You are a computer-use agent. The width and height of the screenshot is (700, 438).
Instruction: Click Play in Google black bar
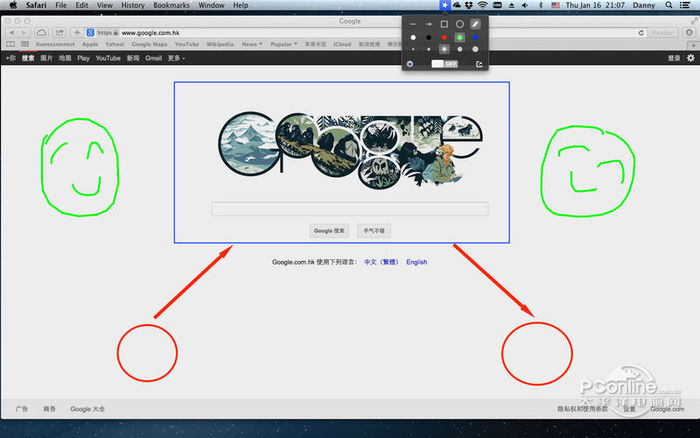tap(83, 58)
